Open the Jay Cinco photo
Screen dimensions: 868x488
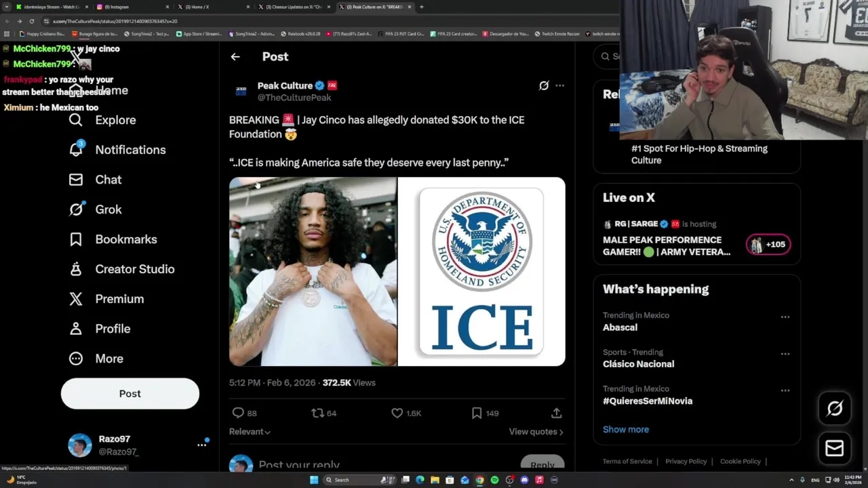click(x=313, y=272)
